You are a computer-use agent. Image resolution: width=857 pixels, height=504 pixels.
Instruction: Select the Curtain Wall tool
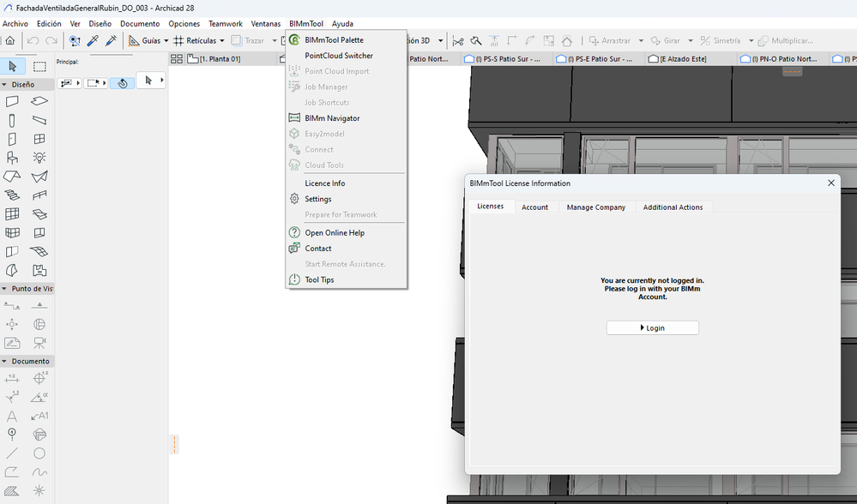pyautogui.click(x=12, y=214)
